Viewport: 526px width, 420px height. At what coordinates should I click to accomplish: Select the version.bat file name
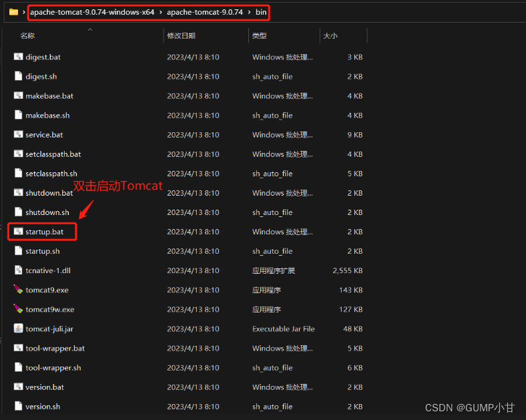pos(45,387)
